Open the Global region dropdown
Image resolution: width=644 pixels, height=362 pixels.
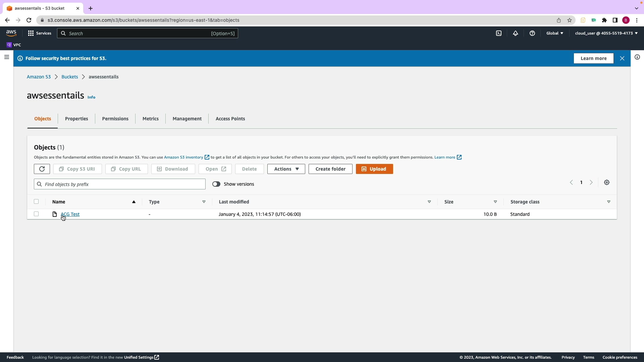point(555,33)
